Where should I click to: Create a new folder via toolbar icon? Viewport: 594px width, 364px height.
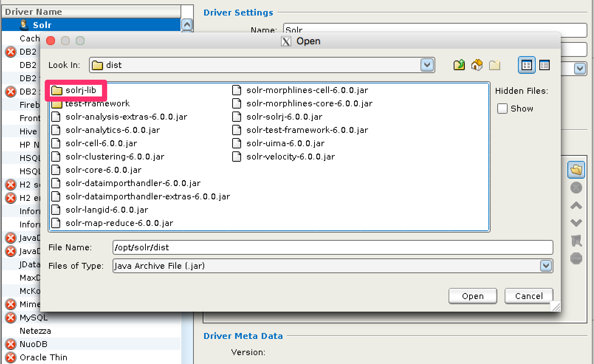coord(495,65)
